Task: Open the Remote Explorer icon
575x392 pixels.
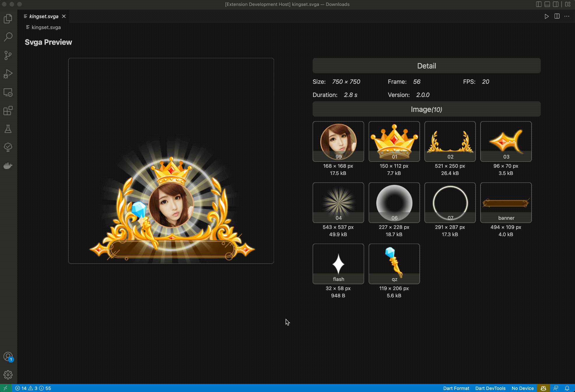Action: [x=8, y=92]
